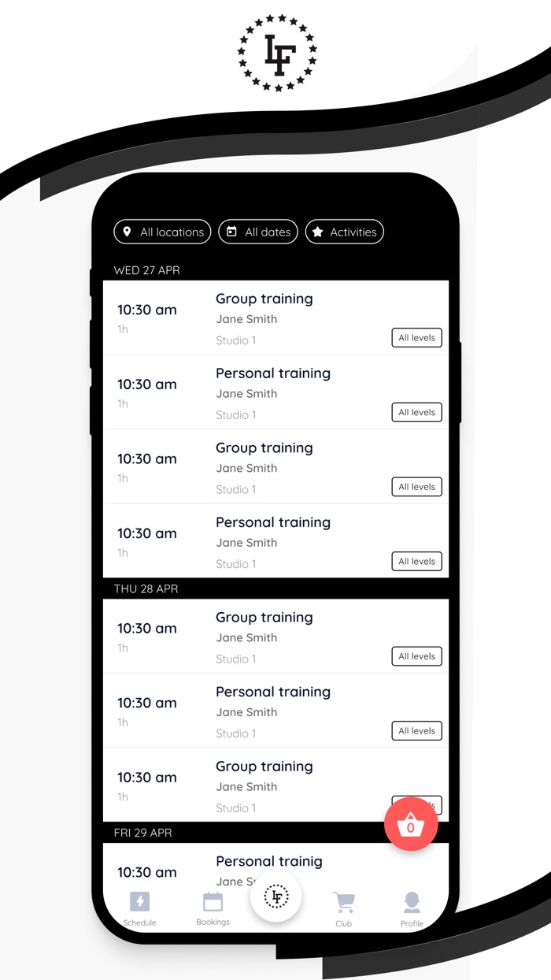Tap the lightning bolt Schedule icon
Viewport: 551px width, 980px height.
(x=139, y=901)
